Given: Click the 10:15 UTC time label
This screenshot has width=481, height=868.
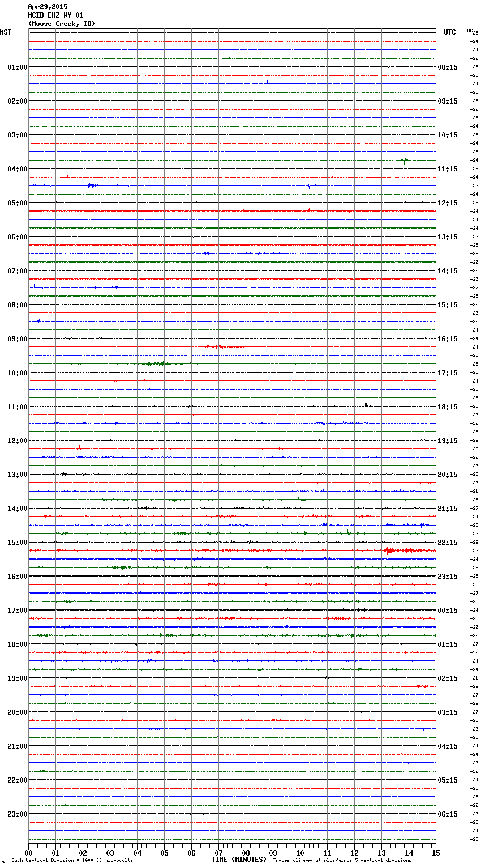Looking at the screenshot, I should (x=448, y=135).
